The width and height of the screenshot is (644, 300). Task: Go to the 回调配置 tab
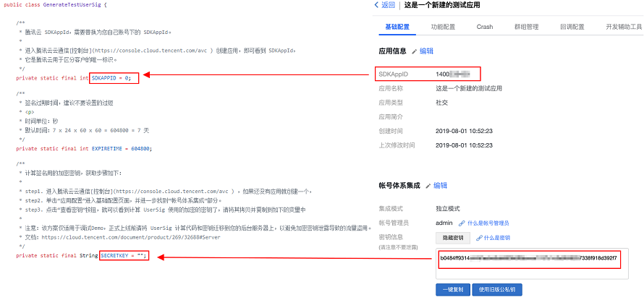[572, 27]
